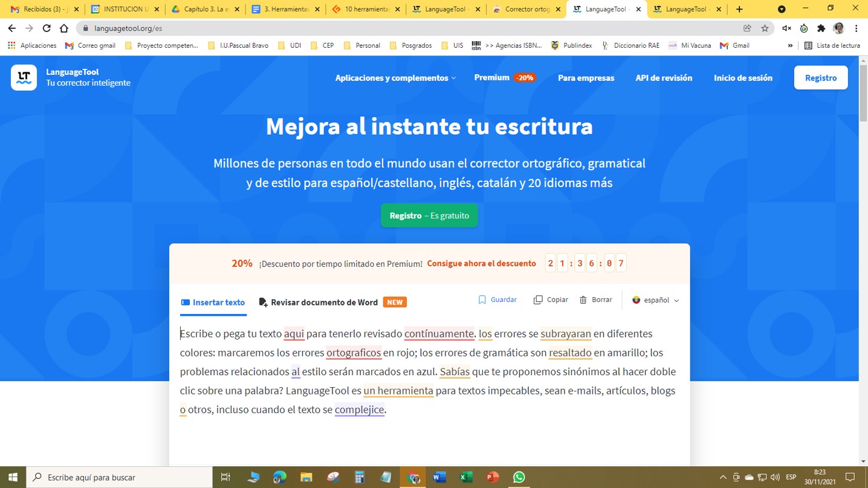Click the underlined word 'Sabías'
This screenshot has width=868, height=488.
pyautogui.click(x=455, y=371)
